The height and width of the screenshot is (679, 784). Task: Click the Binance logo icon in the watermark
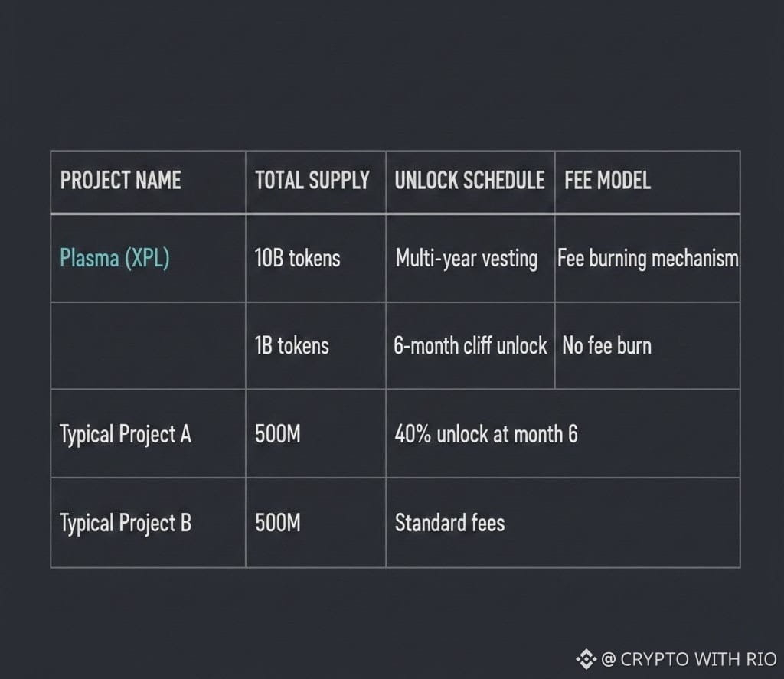[x=586, y=658]
